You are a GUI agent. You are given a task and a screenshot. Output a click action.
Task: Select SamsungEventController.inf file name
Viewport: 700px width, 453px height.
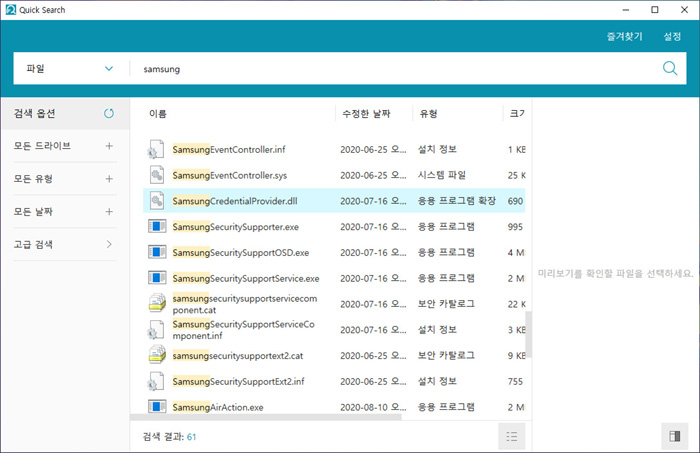(x=229, y=150)
